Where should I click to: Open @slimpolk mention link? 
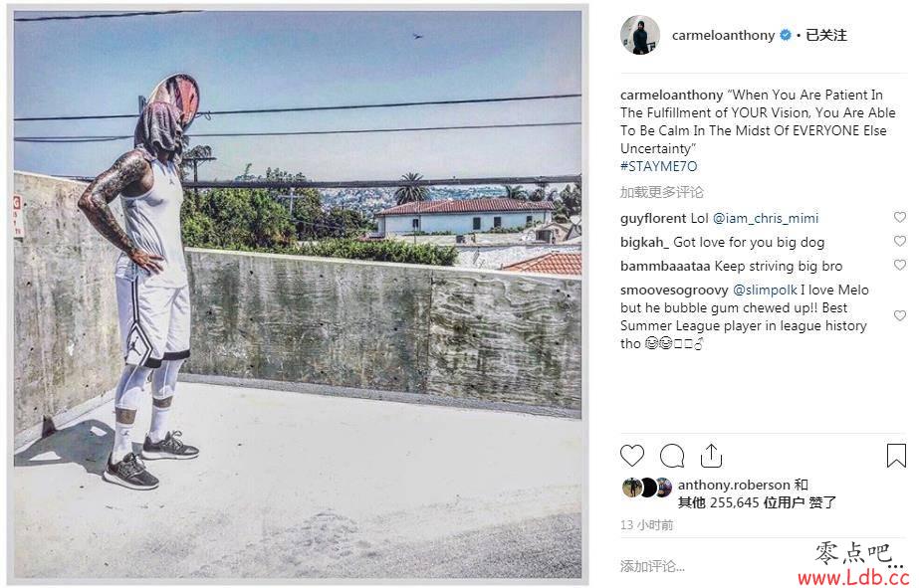[765, 290]
